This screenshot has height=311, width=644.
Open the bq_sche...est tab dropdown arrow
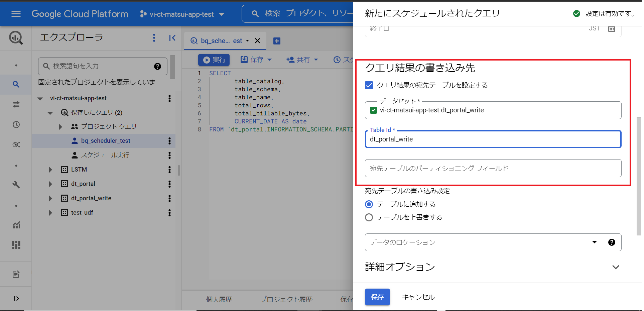pos(247,41)
